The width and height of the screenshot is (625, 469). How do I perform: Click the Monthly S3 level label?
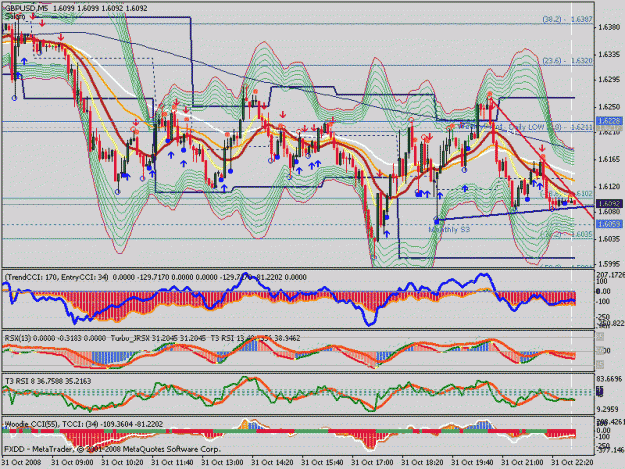click(449, 230)
